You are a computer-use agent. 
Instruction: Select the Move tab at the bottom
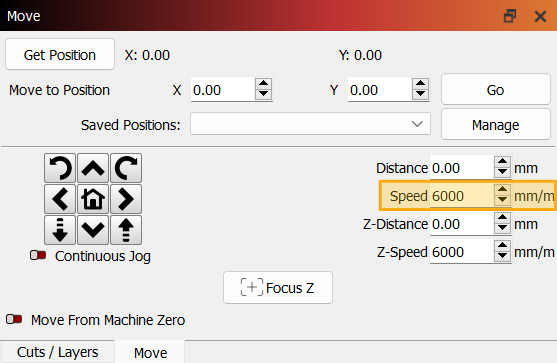(151, 352)
